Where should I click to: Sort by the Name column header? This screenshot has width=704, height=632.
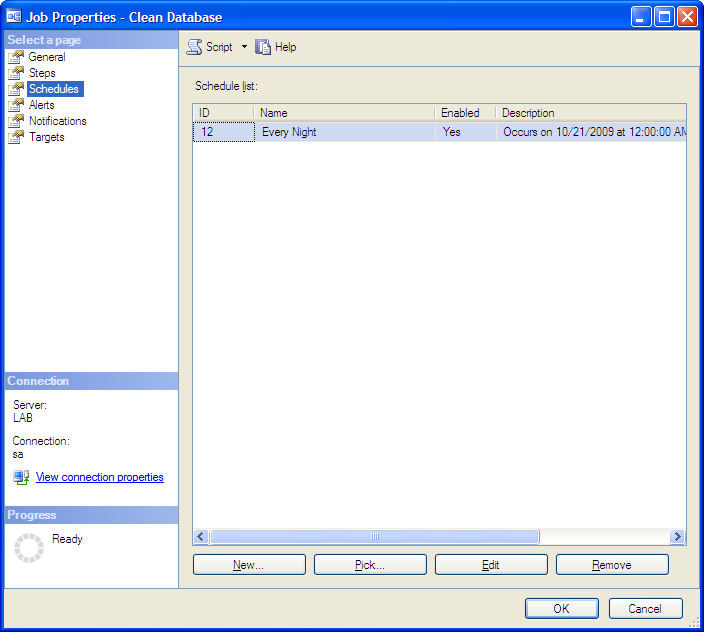(x=344, y=113)
